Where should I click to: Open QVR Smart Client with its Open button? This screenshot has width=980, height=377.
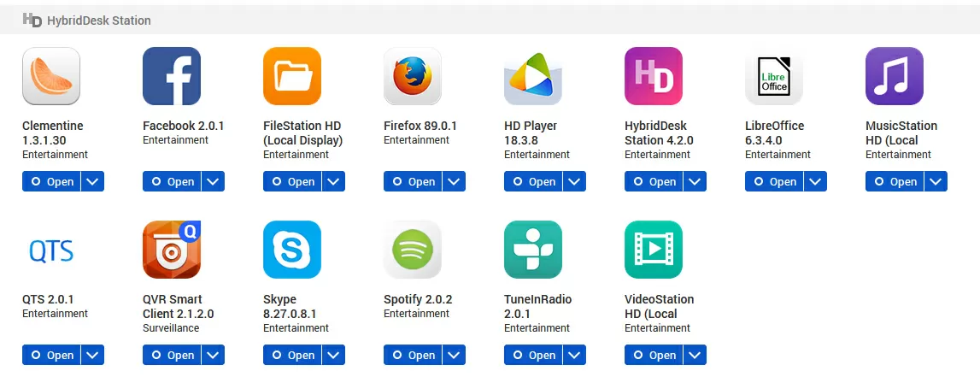[x=172, y=355]
